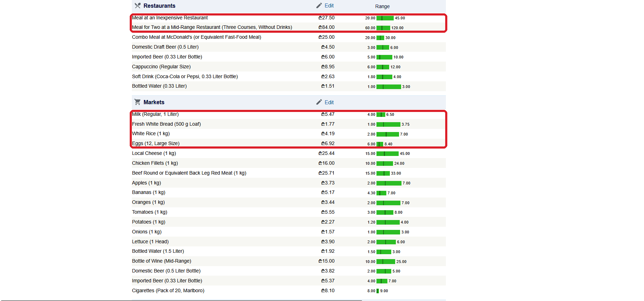
Task: Click the 15.00 price of Bottle of Wine
Action: click(x=326, y=261)
